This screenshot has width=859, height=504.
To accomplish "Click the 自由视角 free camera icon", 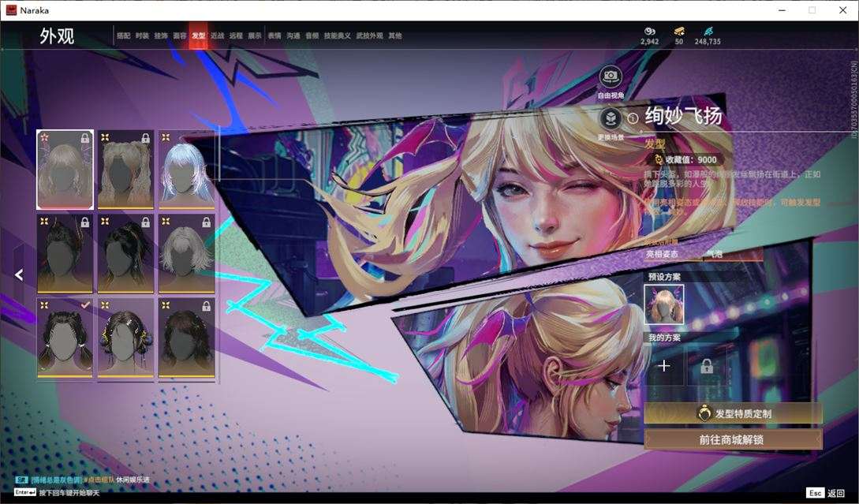I will (611, 77).
